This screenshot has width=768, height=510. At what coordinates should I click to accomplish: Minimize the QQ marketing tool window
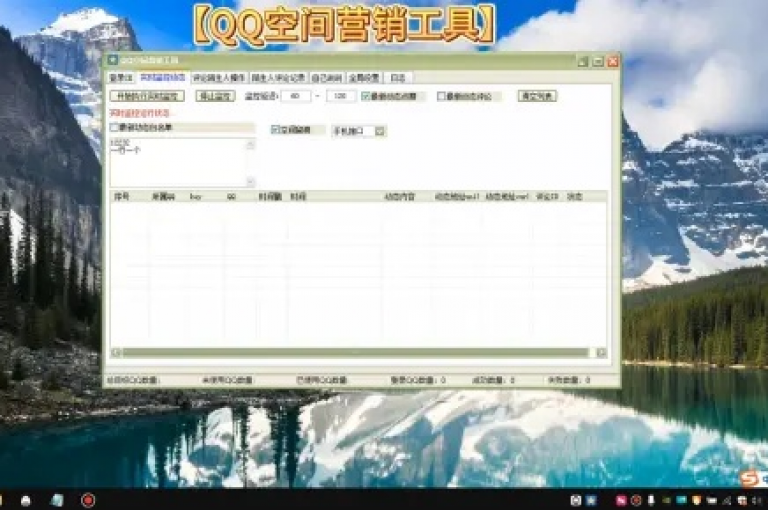click(582, 61)
